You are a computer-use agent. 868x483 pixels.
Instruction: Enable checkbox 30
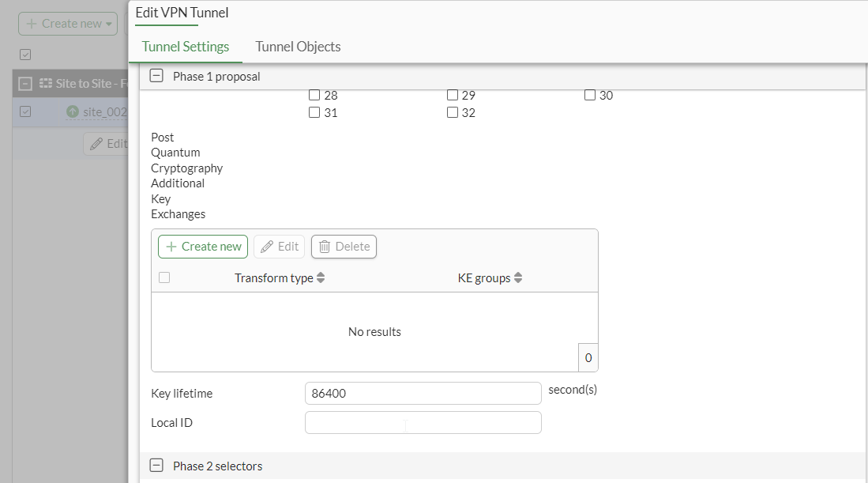tap(589, 94)
